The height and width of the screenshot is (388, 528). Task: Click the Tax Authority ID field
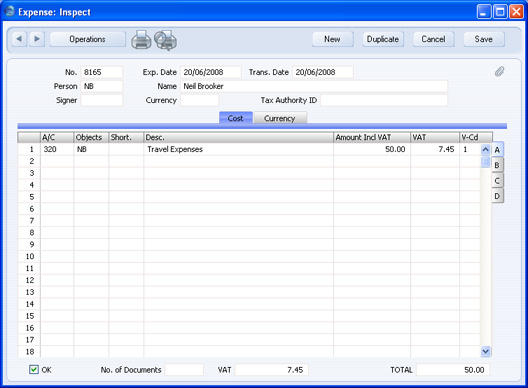tap(384, 100)
